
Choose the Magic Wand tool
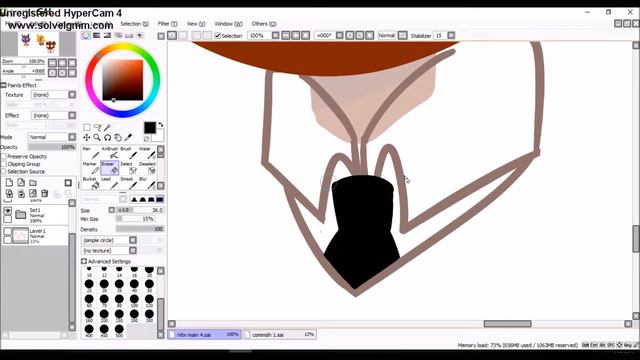click(107, 128)
